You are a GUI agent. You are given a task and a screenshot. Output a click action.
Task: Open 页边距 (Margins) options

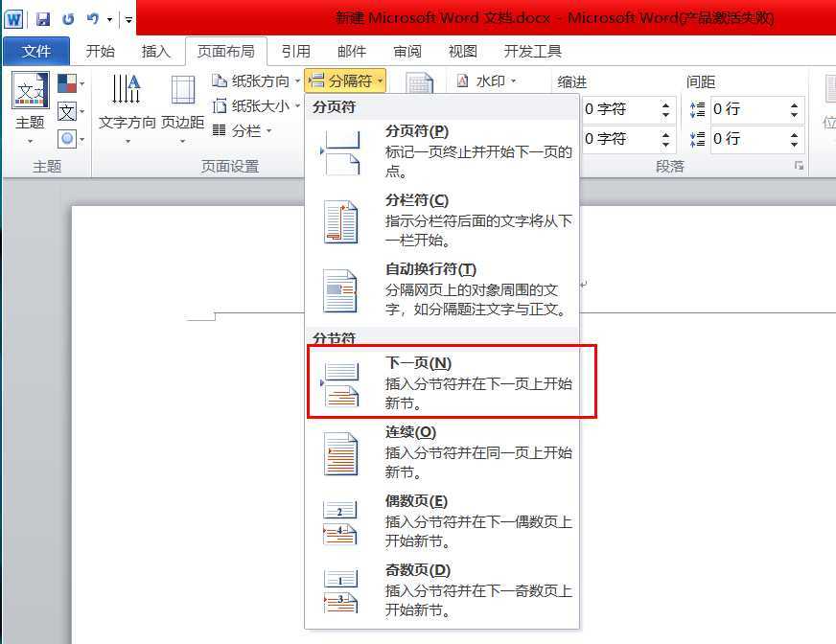(x=182, y=108)
